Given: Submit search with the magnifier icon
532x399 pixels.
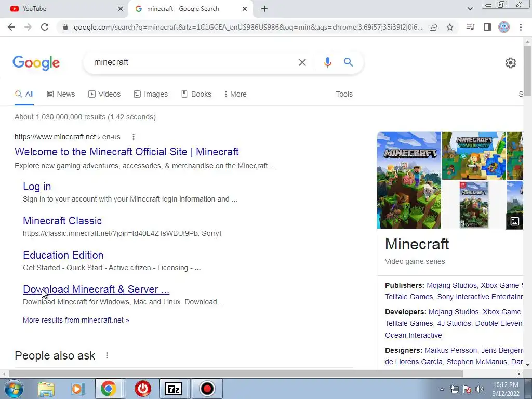Looking at the screenshot, I should coord(348,62).
